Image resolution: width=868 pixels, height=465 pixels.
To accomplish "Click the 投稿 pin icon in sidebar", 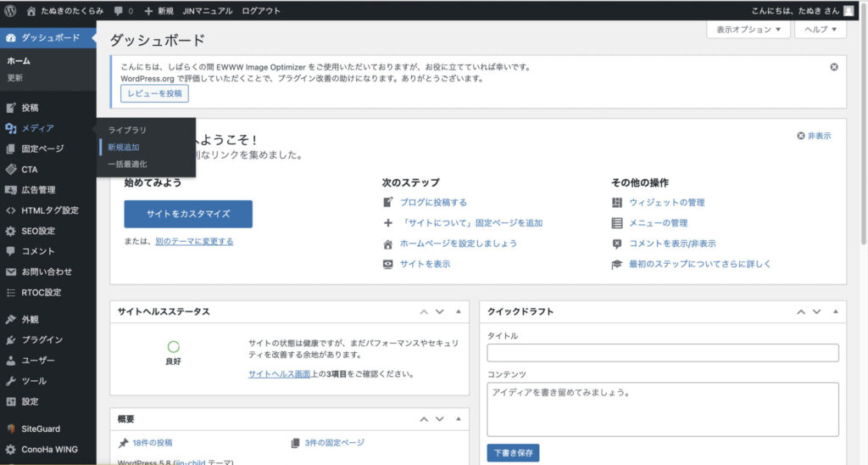I will [10, 108].
